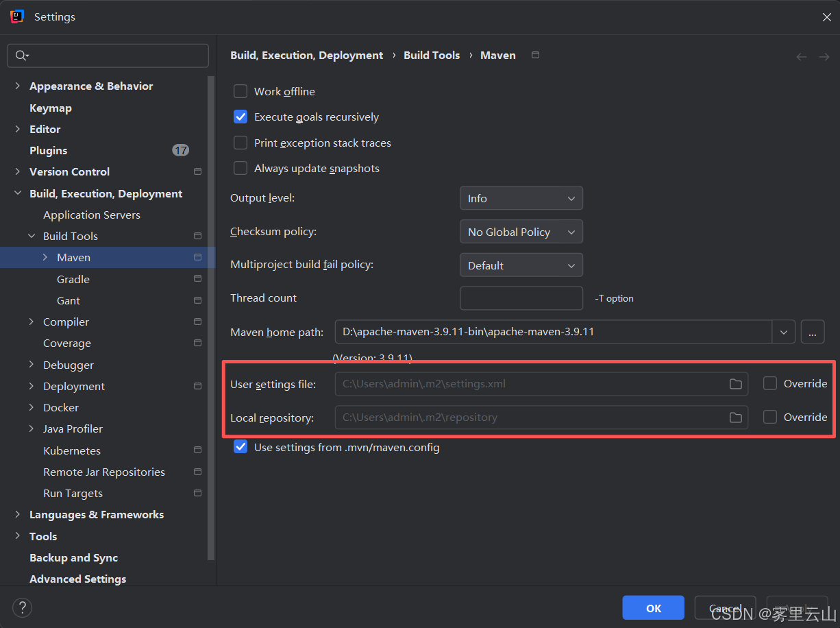This screenshot has width=840, height=628.
Task: Expand the Tools node
Action: (x=18, y=536)
